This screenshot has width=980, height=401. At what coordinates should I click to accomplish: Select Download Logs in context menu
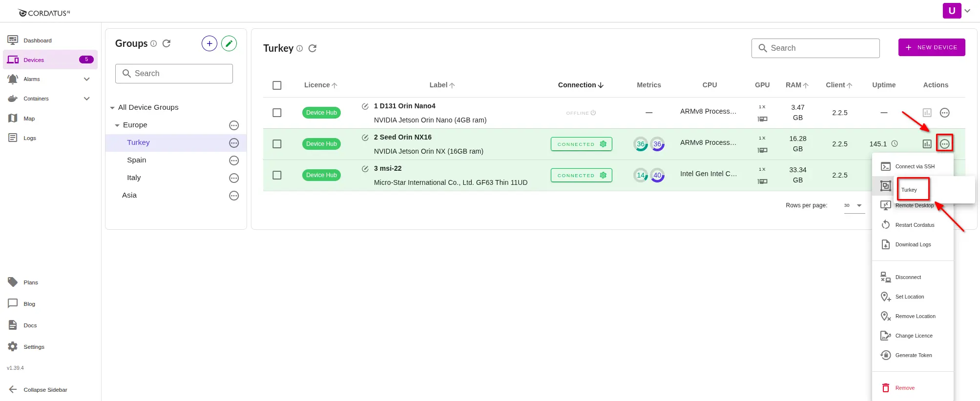[x=913, y=244]
